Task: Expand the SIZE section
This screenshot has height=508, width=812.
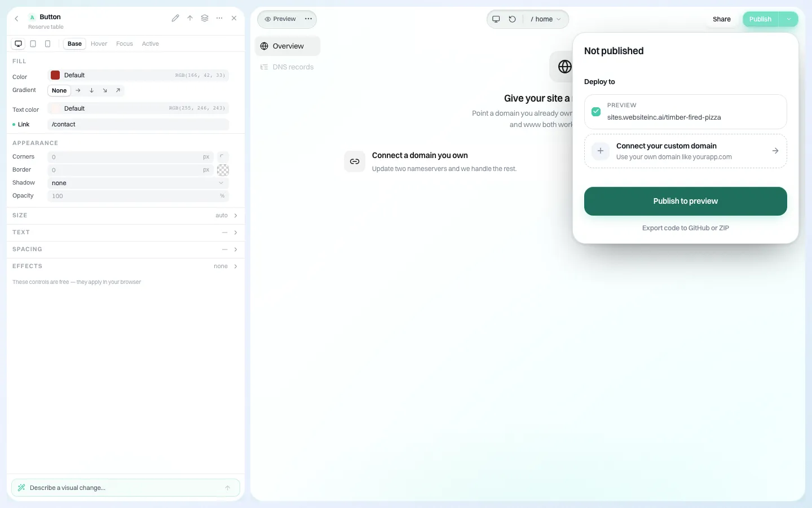Action: 125,216
